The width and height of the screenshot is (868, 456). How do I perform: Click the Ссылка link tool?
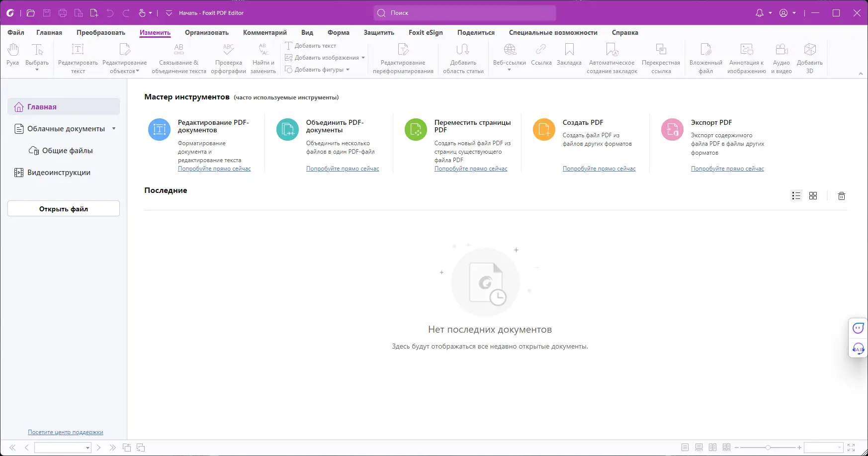(541, 55)
